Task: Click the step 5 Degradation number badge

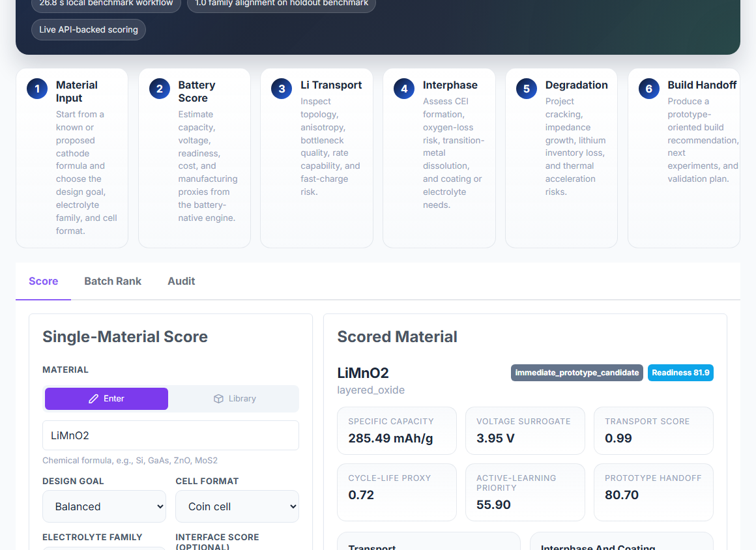Action: tap(527, 89)
